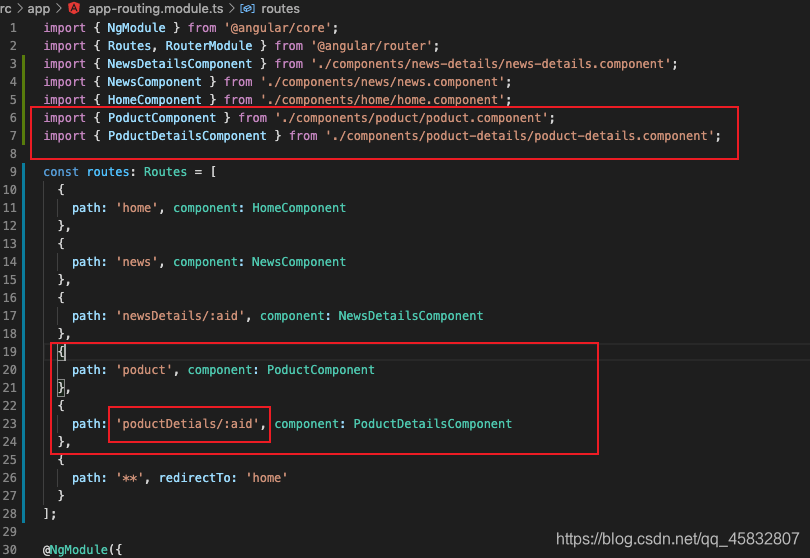Click @NgModule decorator on line 30
The width and height of the screenshot is (810, 558).
pos(75,550)
